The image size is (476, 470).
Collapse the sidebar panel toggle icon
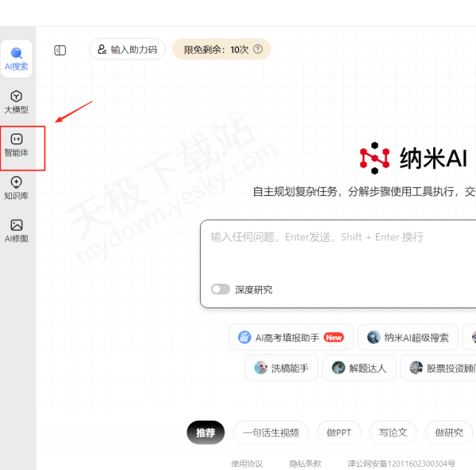(60, 50)
